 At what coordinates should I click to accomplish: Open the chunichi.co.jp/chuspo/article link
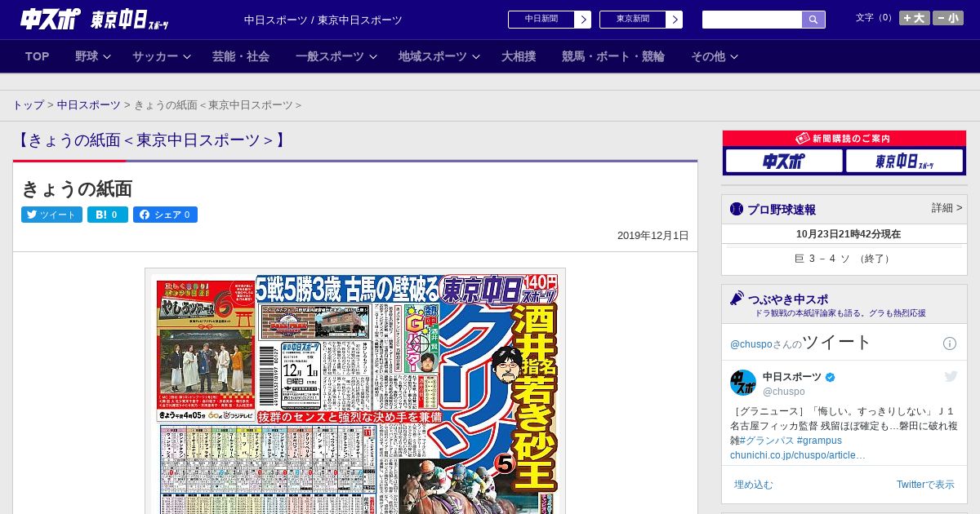pos(798,455)
